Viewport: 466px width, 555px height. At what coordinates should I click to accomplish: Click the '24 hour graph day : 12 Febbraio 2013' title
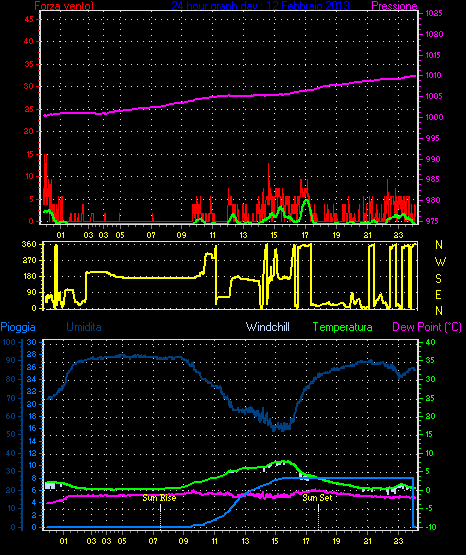pyautogui.click(x=260, y=5)
